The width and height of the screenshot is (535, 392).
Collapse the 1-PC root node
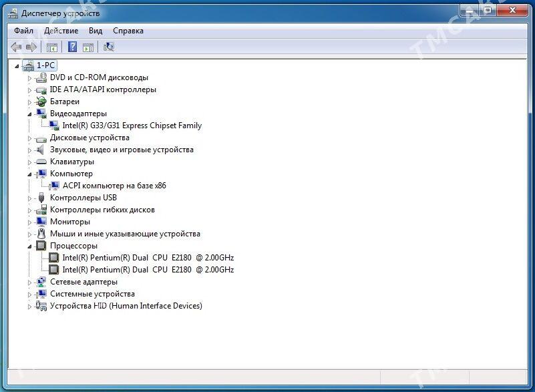(17, 66)
